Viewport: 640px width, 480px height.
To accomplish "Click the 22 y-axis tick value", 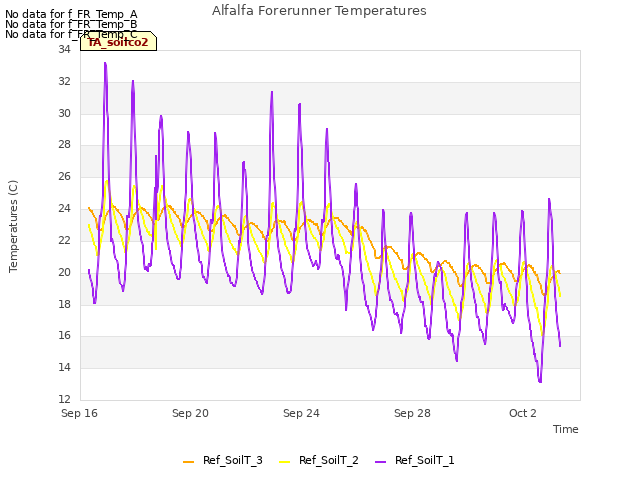I will (64, 240).
